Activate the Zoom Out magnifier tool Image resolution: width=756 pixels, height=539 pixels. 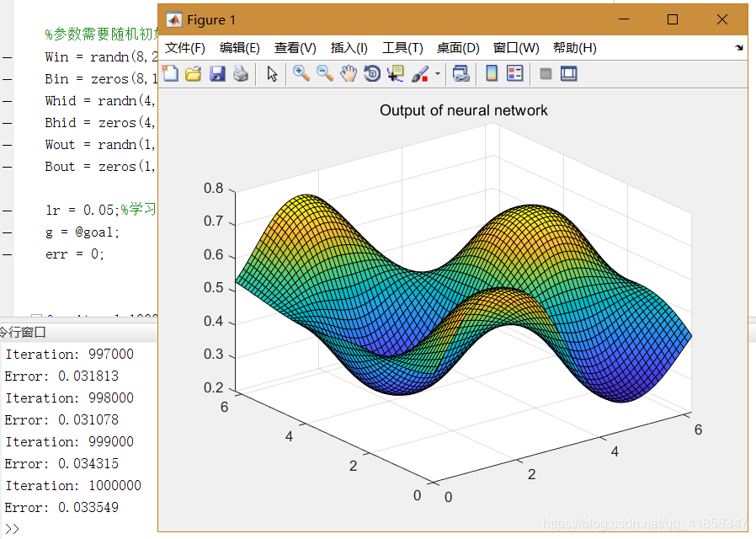325,74
